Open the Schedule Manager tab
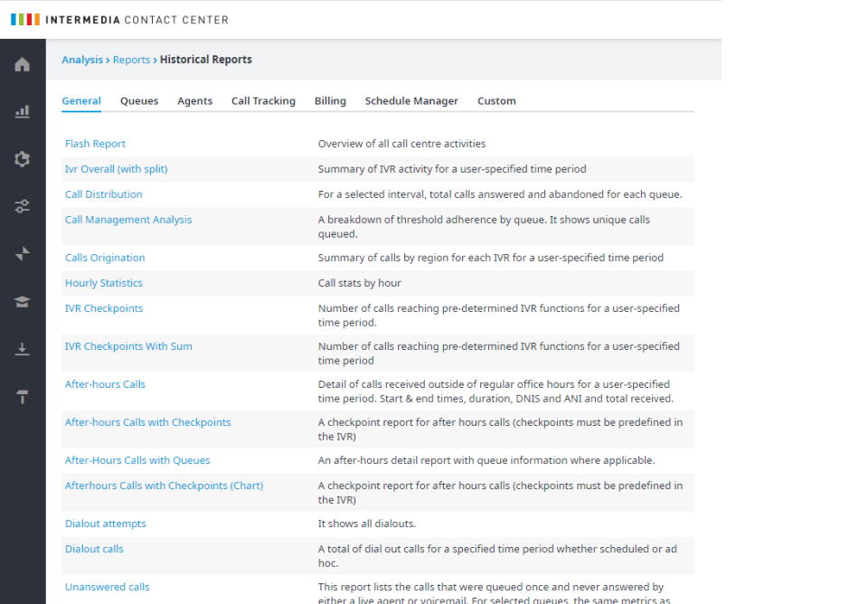Viewport: 868px width, 604px height. [x=411, y=100]
